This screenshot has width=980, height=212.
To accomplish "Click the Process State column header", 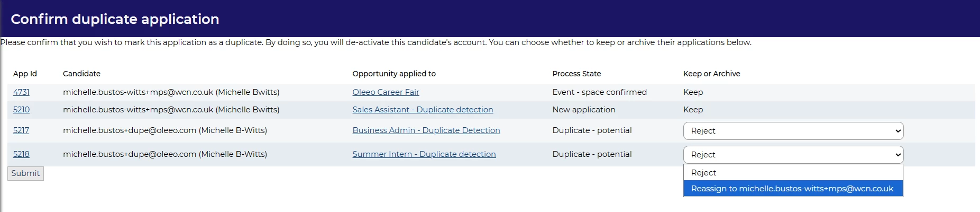I will tap(576, 74).
